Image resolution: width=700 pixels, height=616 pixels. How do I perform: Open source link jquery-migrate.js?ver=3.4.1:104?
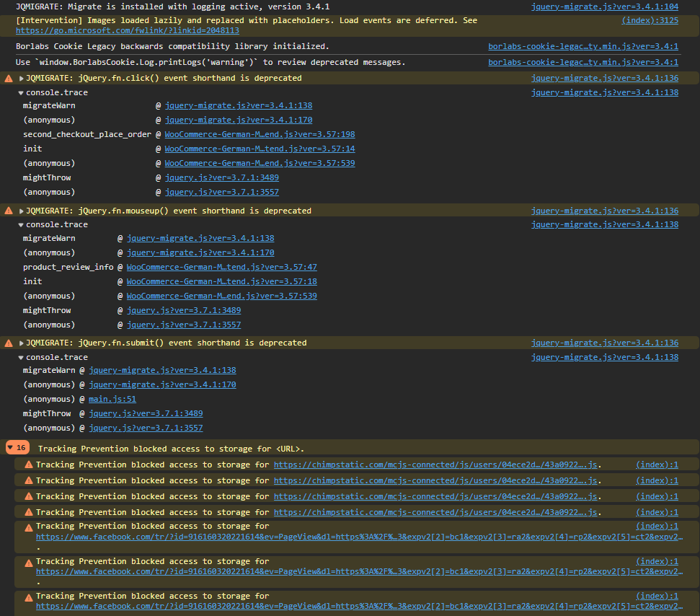(x=604, y=6)
